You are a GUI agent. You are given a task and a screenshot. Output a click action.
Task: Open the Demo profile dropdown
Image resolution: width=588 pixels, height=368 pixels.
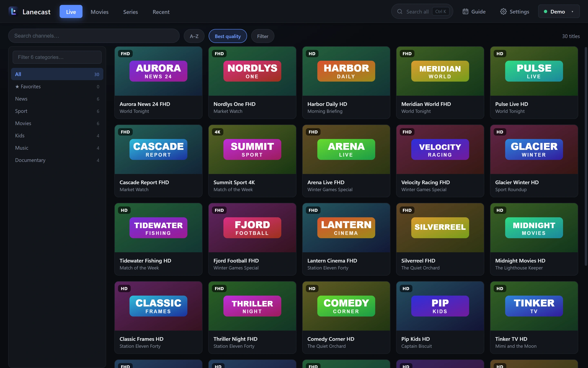click(x=559, y=11)
